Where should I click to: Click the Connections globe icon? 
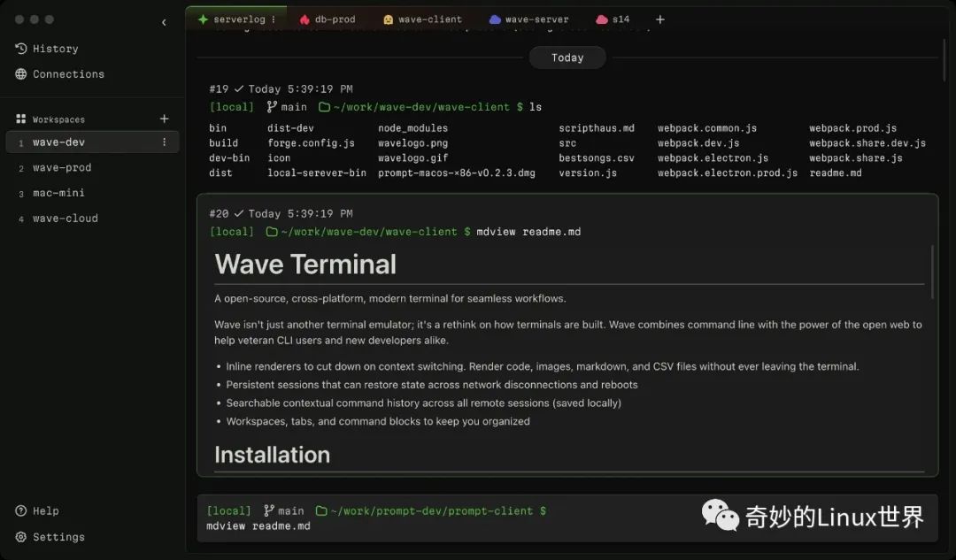click(x=20, y=73)
